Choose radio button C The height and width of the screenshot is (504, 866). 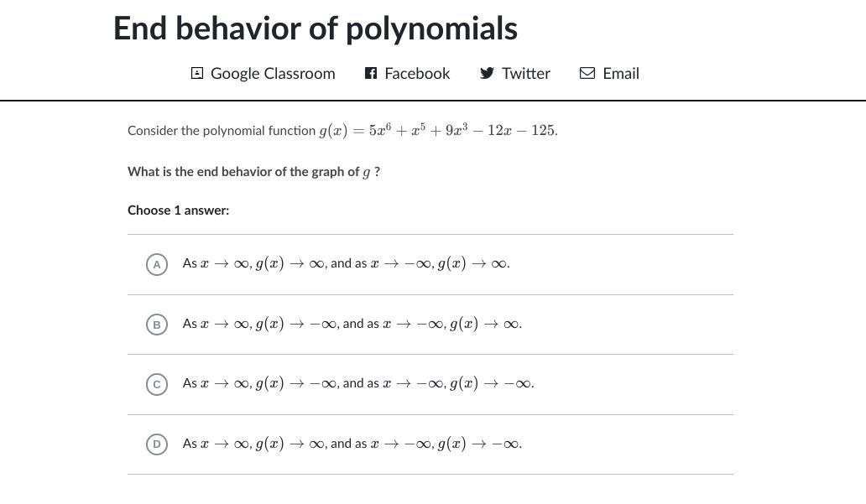pyautogui.click(x=156, y=384)
